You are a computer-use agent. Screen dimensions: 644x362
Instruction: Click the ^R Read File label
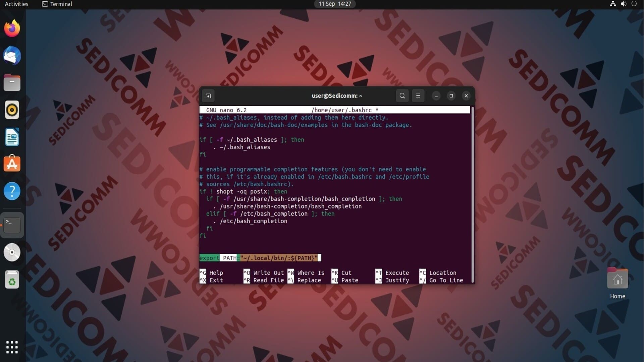point(264,280)
